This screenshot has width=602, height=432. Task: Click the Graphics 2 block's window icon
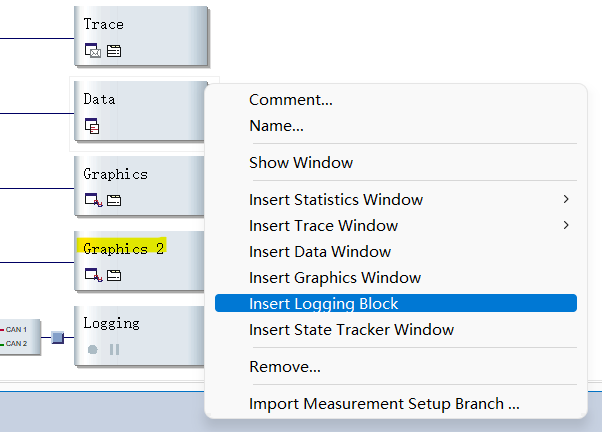click(x=93, y=275)
